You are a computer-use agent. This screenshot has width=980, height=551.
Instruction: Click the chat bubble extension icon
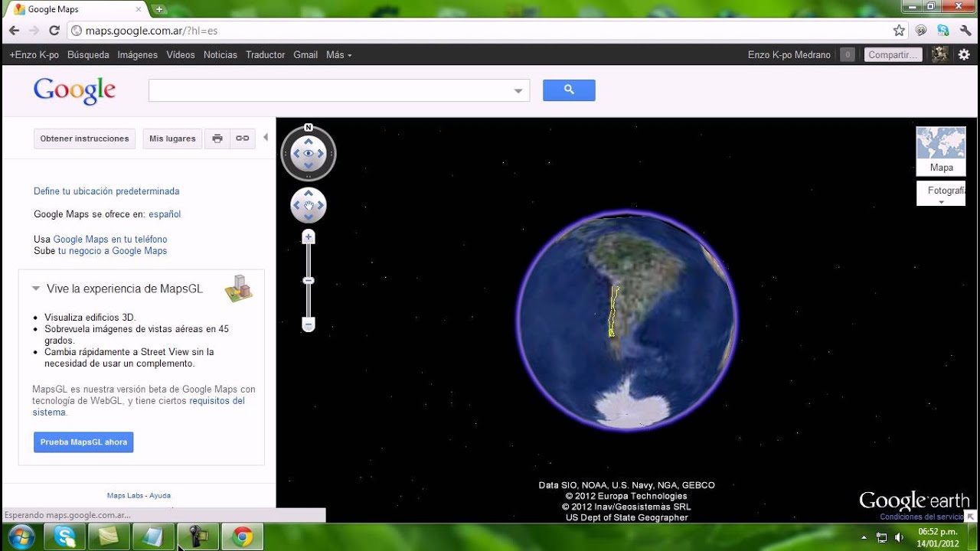click(x=922, y=31)
